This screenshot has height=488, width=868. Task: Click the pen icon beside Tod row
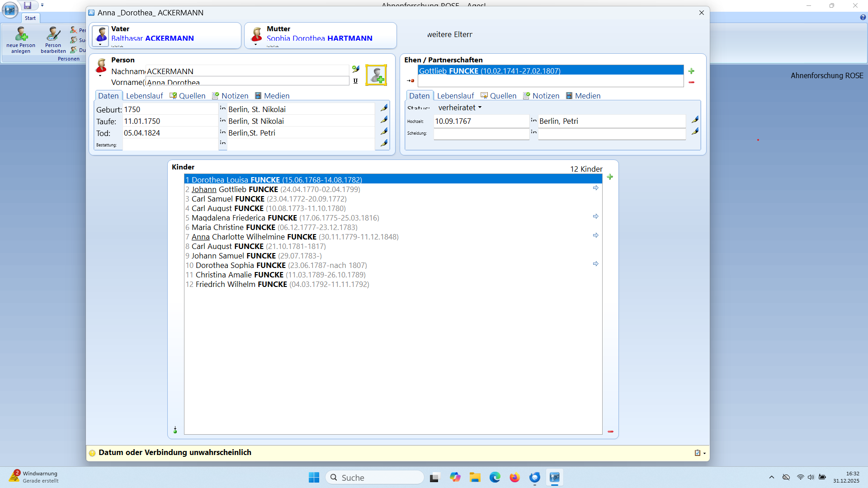pos(384,131)
